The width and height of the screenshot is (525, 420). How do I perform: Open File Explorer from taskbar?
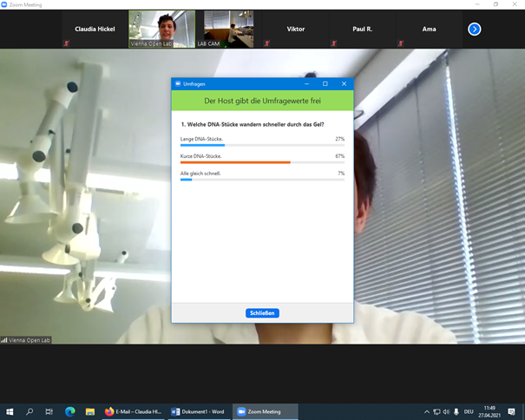pos(89,411)
